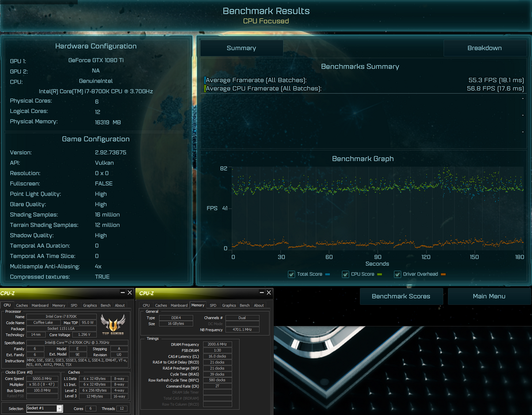The width and height of the screenshot is (532, 415).
Task: Click the CAS# Latency value '16.0 clocks'
Action: (x=217, y=357)
